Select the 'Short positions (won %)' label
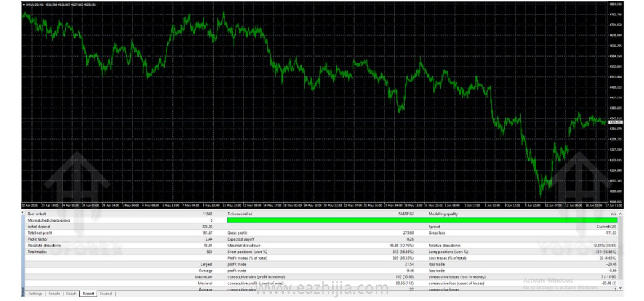Screen dimensions: 644x301 [248, 252]
